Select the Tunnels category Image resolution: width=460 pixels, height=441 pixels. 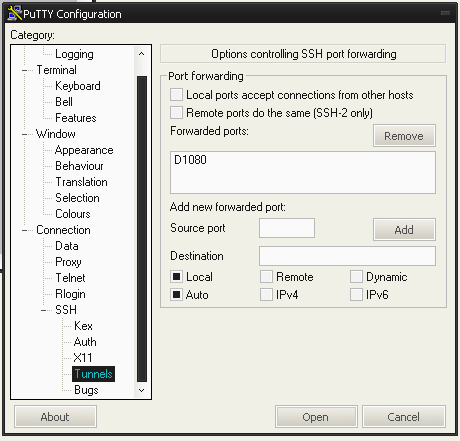[93, 374]
